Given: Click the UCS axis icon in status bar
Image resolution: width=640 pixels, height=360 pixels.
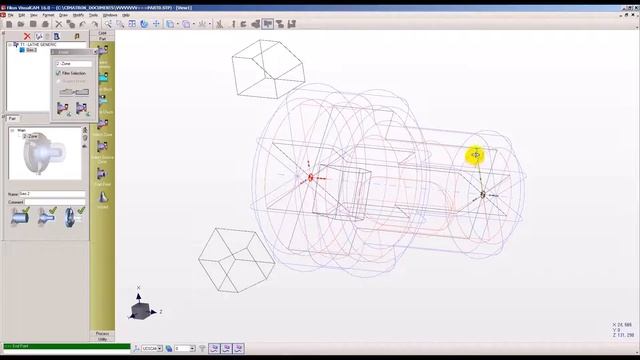Looking at the screenshot, I should coord(137,349).
